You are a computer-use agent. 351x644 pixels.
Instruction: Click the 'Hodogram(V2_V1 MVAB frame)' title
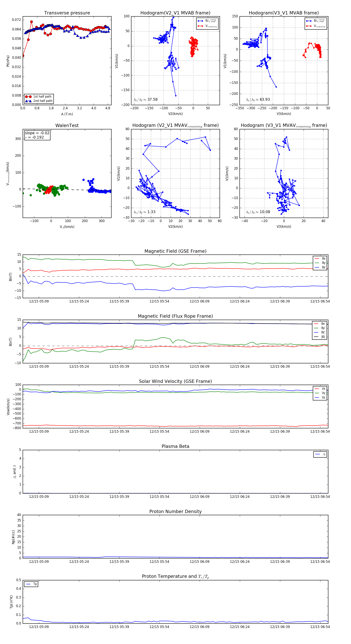[175, 13]
